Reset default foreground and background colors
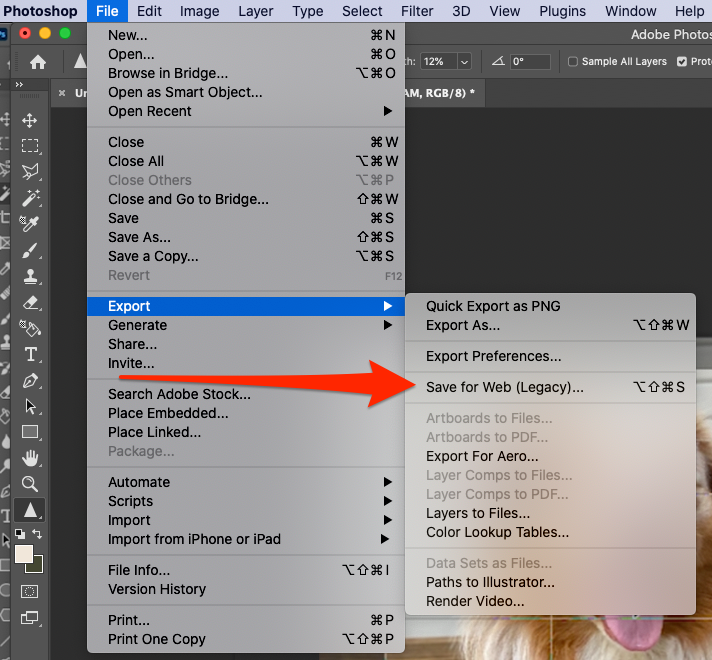 pos(20,534)
